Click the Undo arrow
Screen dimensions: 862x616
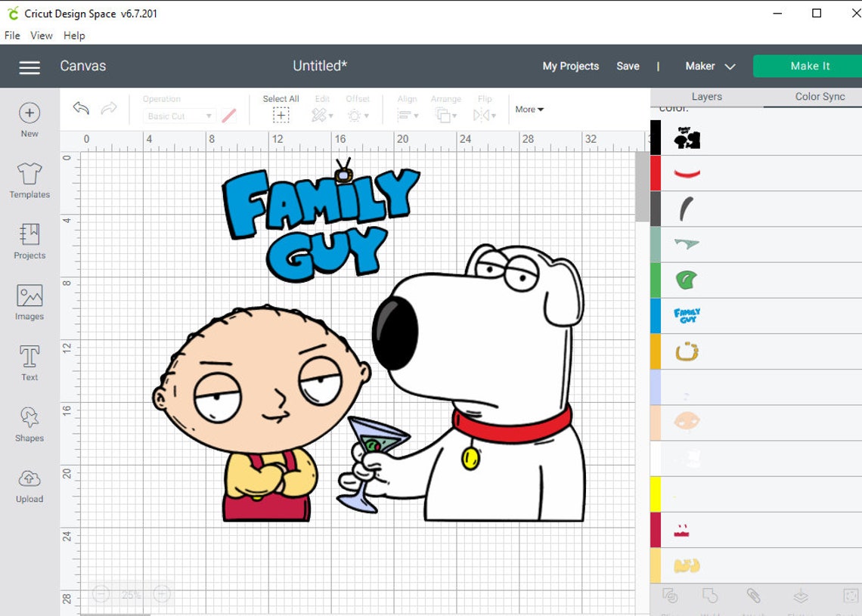point(80,109)
